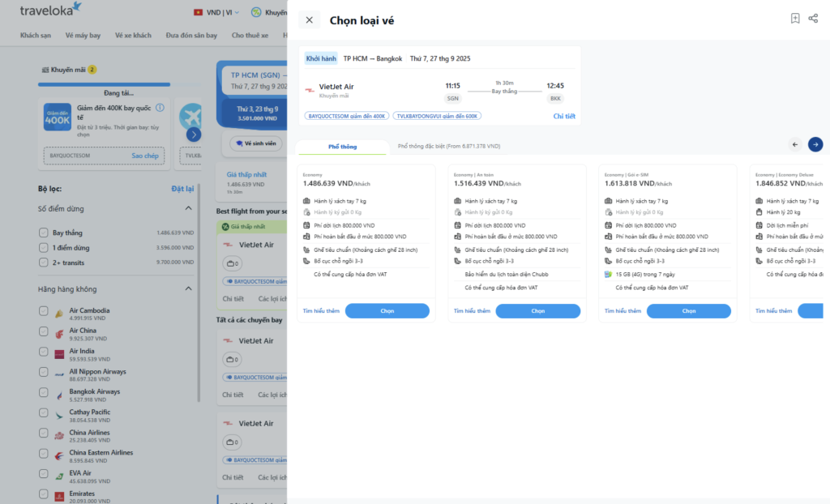Click previous fare options arrow
The width and height of the screenshot is (830, 504).
[x=795, y=144]
